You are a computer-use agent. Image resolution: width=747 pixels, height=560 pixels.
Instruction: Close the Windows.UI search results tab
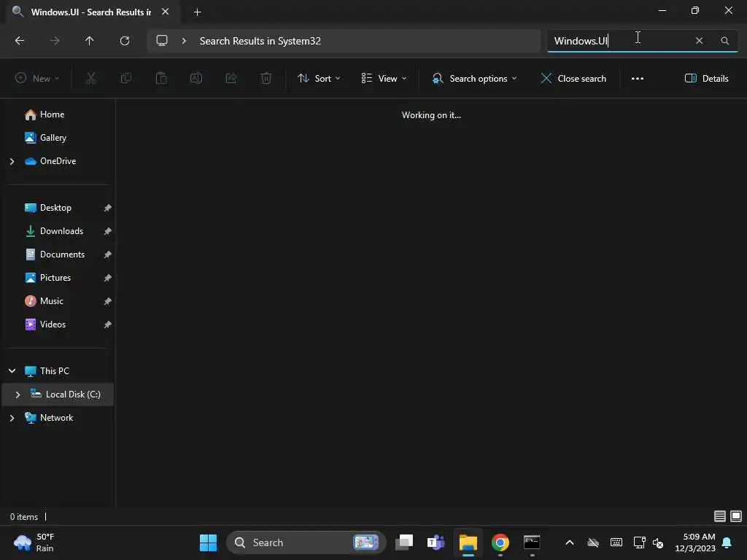166,12
